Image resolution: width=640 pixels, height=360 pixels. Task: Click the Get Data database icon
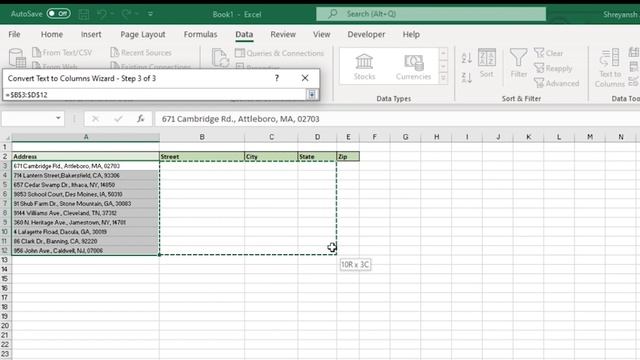(x=17, y=57)
